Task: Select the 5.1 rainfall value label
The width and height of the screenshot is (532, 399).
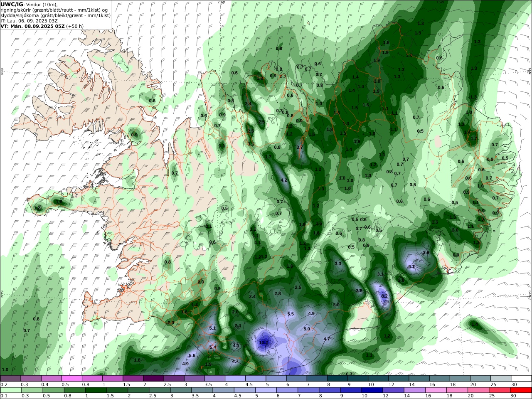Action: pyautogui.click(x=212, y=328)
